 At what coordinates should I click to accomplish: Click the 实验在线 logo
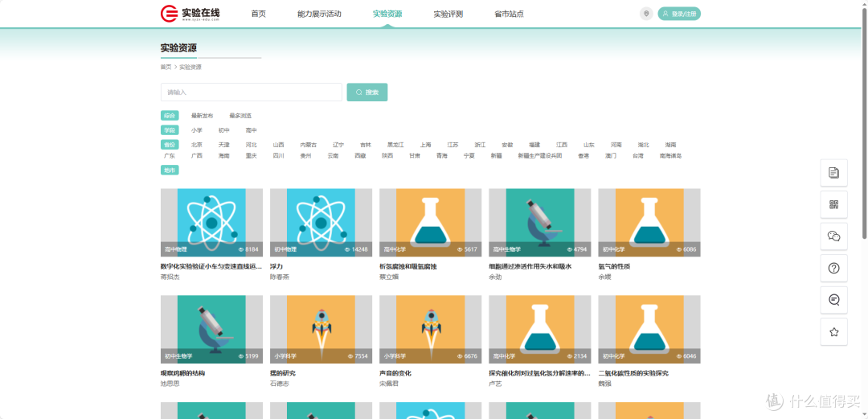190,14
